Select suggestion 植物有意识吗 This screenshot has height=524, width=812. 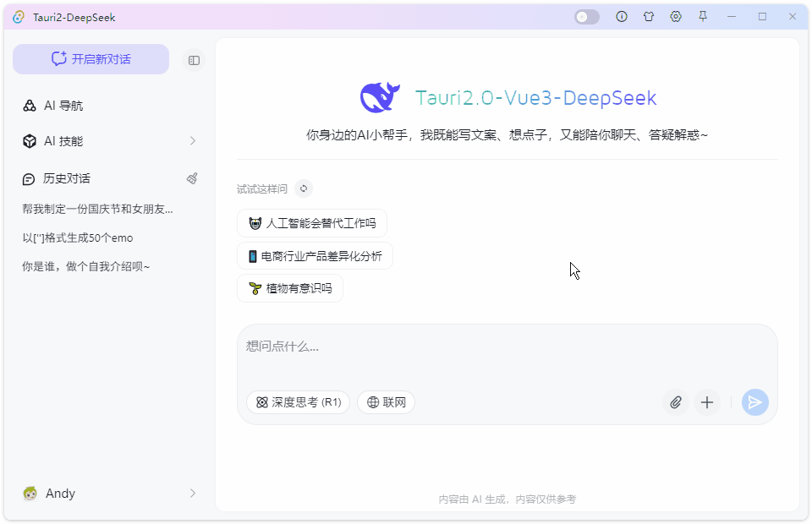click(x=290, y=289)
